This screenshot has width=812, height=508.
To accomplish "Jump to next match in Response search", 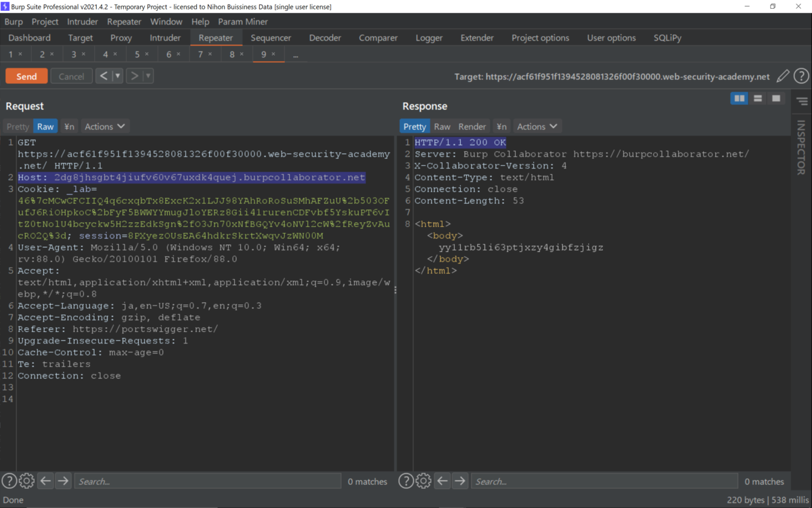I will click(460, 481).
